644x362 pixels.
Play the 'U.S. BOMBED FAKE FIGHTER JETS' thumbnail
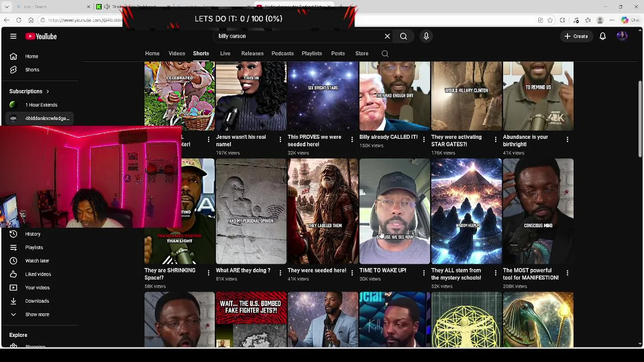tap(251, 320)
